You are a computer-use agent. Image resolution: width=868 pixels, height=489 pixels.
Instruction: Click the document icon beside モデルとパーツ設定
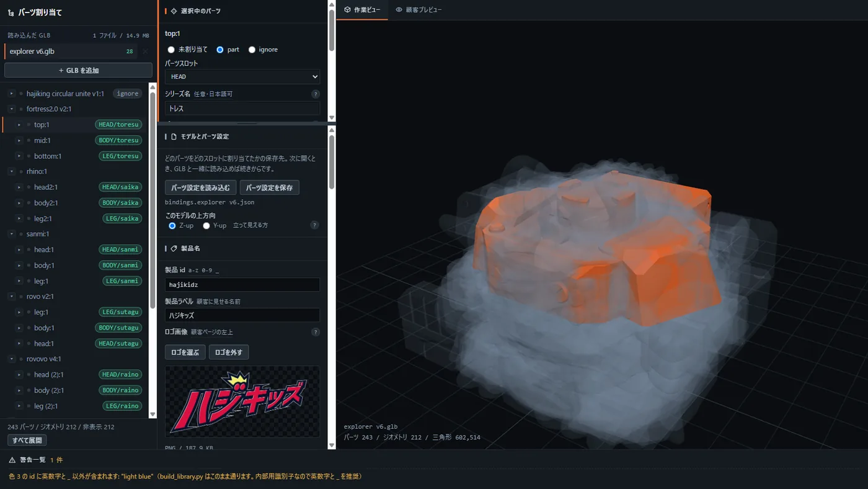(174, 137)
